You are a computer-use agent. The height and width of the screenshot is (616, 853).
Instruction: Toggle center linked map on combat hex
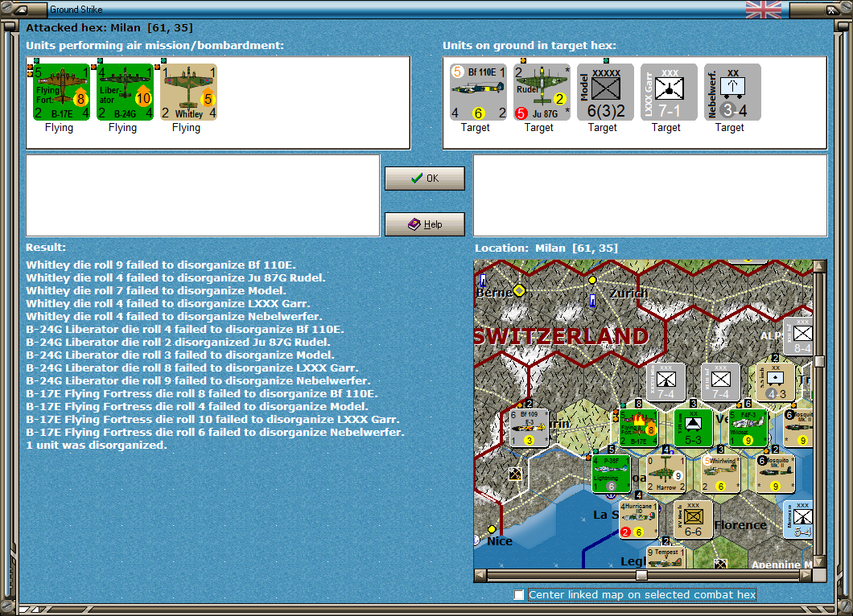coord(519,595)
